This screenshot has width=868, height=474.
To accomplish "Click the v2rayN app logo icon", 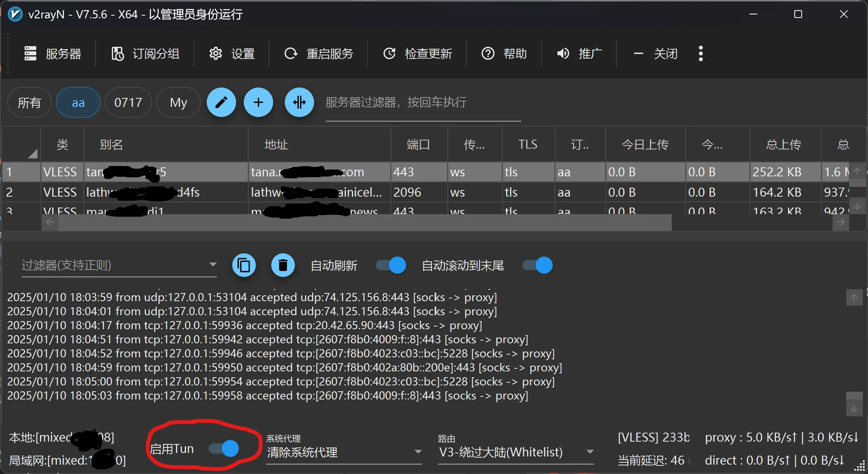I will (x=15, y=14).
